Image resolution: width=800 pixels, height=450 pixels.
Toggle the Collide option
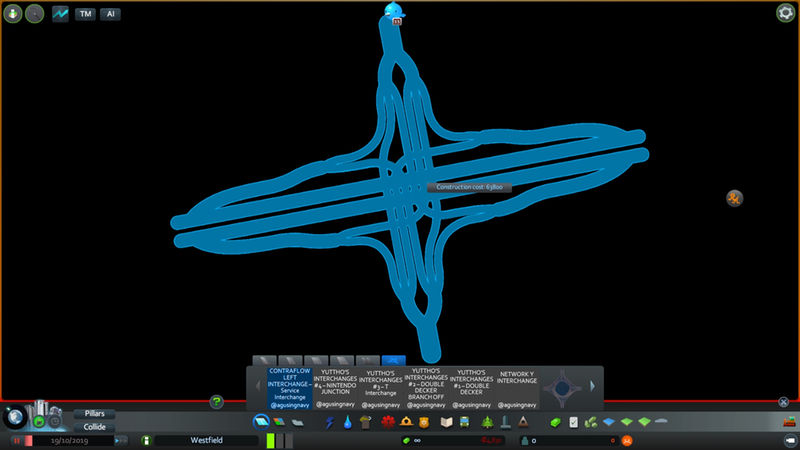click(93, 427)
